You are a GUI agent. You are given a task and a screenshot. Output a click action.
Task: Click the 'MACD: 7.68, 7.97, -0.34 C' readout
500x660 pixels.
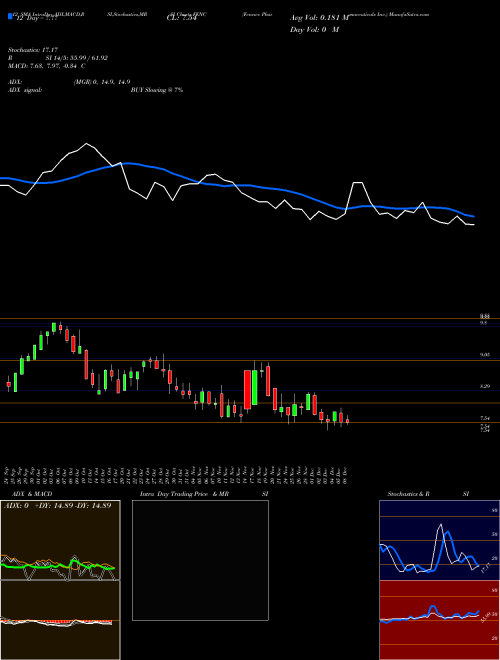[47, 66]
